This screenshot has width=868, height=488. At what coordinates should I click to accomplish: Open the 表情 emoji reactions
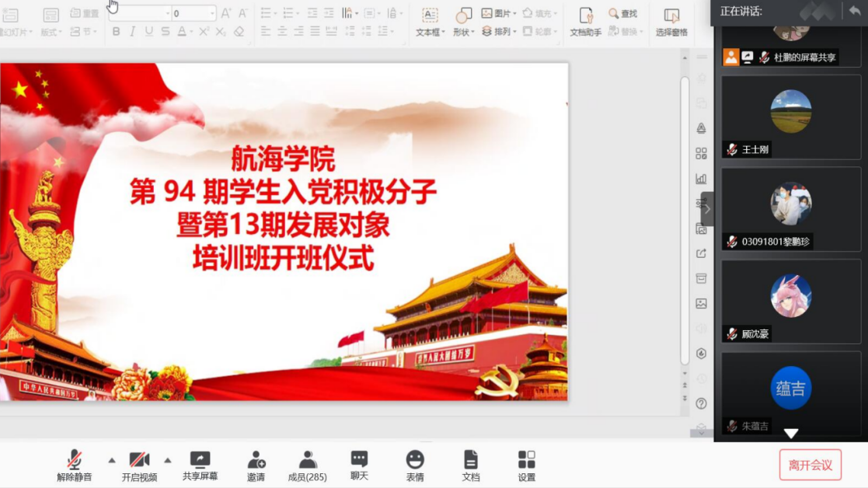pos(415,465)
